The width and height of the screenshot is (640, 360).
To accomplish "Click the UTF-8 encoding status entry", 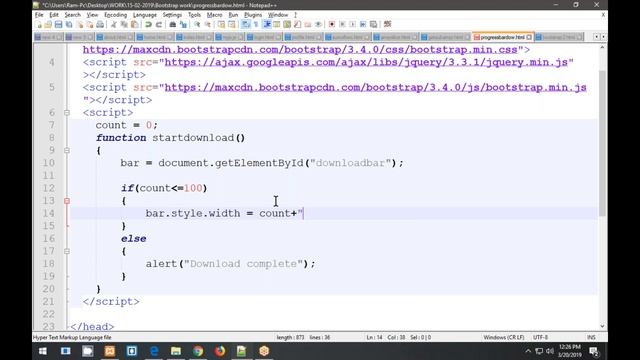I will (540, 337).
